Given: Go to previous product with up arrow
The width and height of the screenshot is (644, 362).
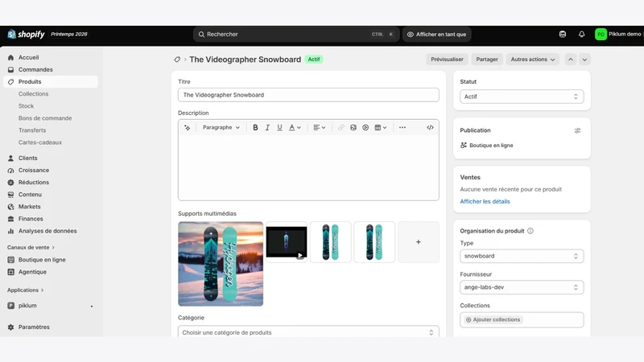Looking at the screenshot, I should click(x=571, y=60).
